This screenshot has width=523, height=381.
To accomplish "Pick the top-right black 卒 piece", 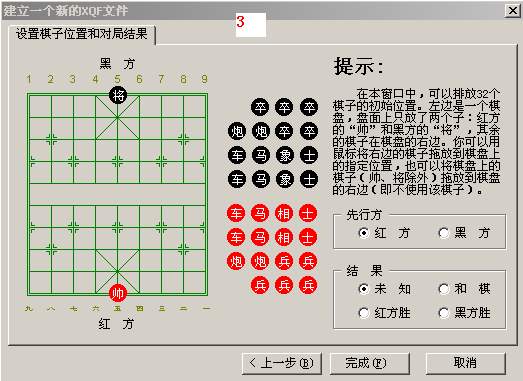I will pos(309,107).
